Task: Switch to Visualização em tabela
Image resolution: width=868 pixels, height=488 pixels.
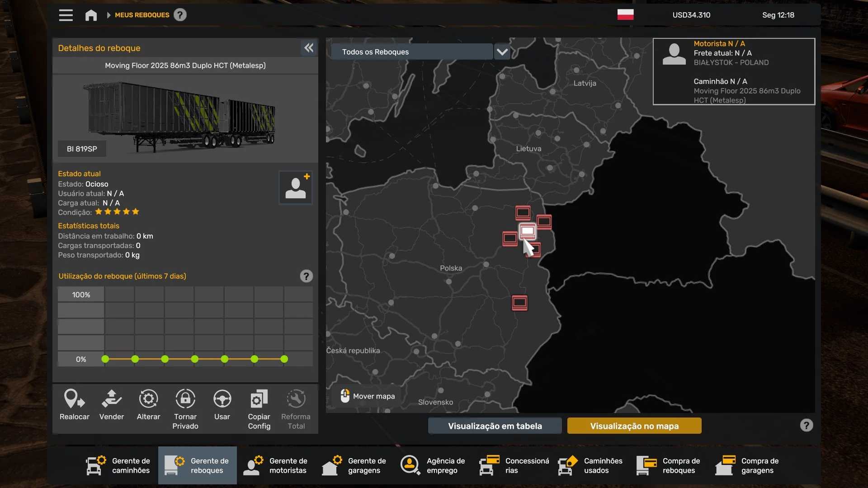Action: coord(495,426)
